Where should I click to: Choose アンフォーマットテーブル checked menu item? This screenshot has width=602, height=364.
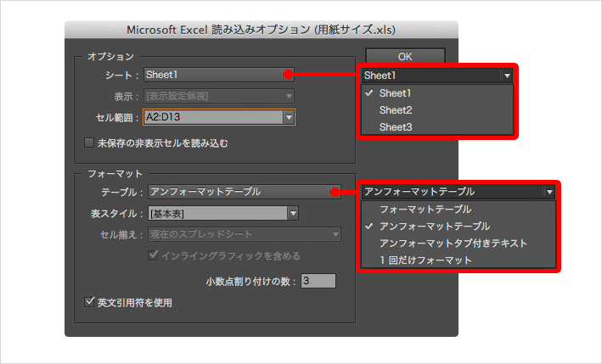tap(459, 227)
